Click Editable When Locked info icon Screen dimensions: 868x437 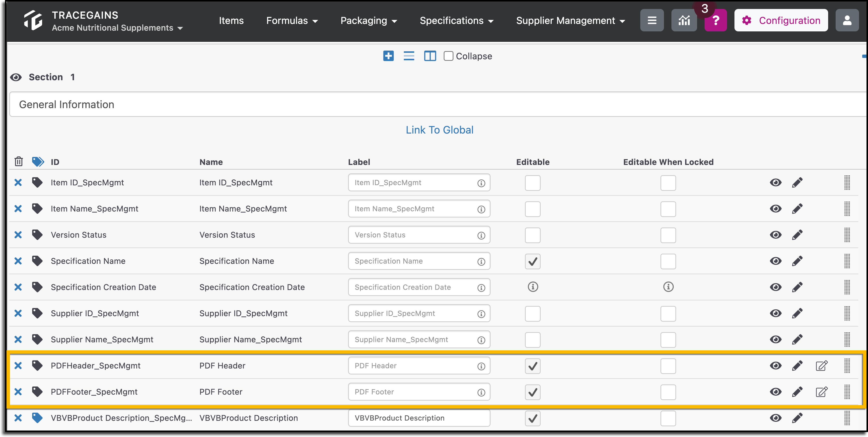click(x=668, y=287)
